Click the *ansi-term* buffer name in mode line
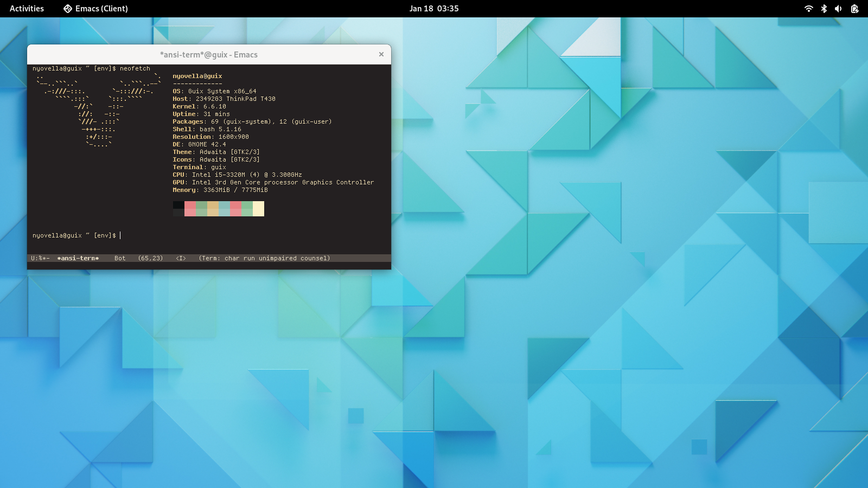 coord(78,258)
